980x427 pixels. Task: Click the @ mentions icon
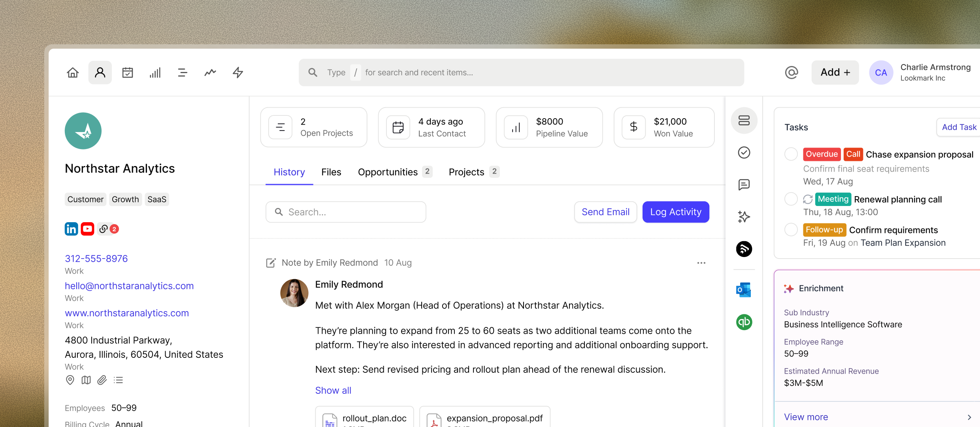(x=792, y=72)
